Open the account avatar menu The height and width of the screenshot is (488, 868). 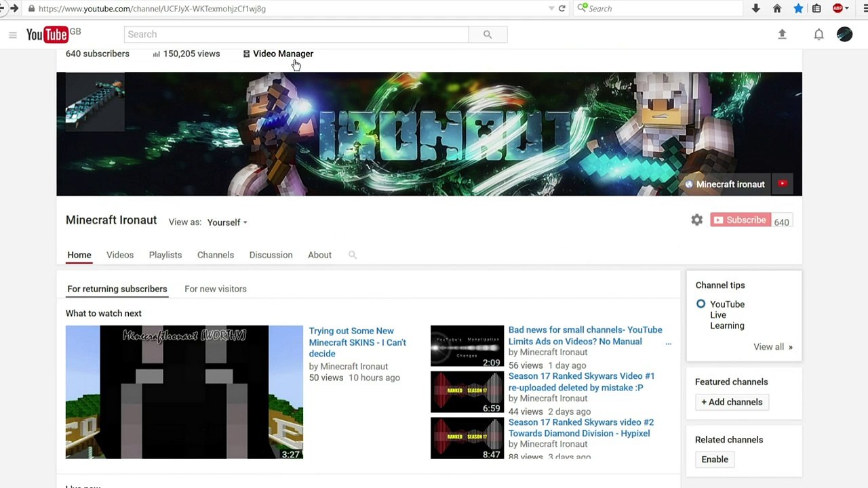click(844, 34)
